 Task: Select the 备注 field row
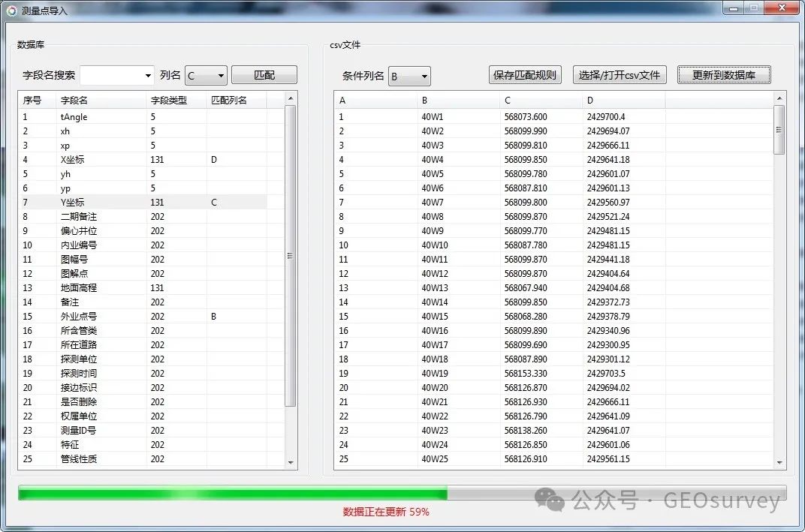point(143,302)
